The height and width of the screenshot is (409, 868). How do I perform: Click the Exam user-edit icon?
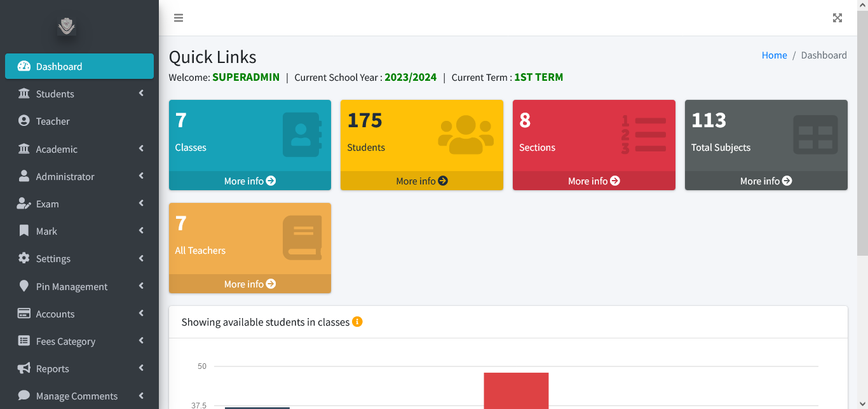[x=24, y=204]
